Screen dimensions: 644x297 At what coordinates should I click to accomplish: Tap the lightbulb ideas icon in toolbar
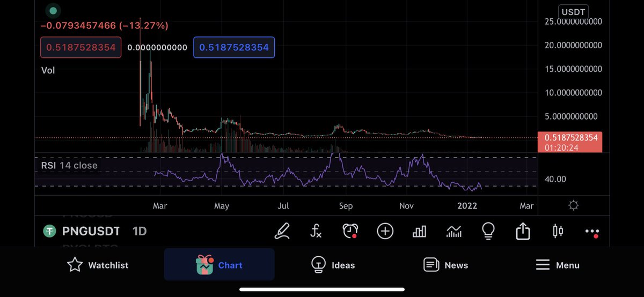tap(488, 231)
